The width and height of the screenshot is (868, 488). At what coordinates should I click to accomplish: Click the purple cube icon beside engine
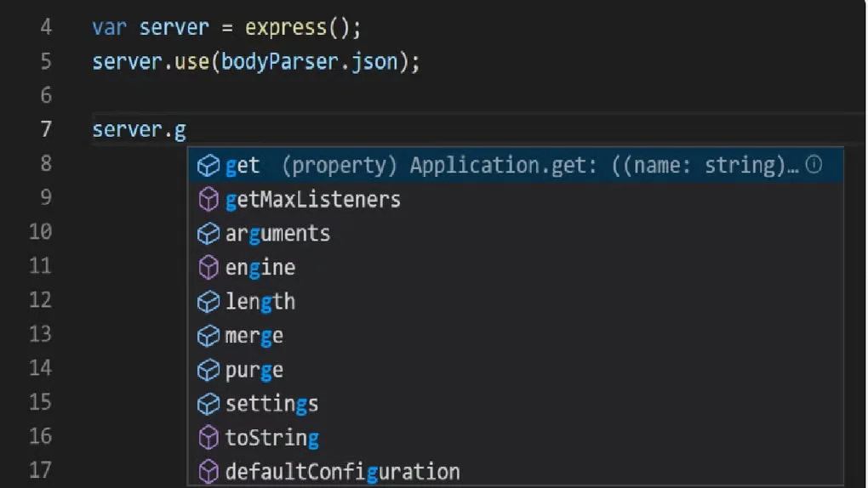click(x=208, y=268)
